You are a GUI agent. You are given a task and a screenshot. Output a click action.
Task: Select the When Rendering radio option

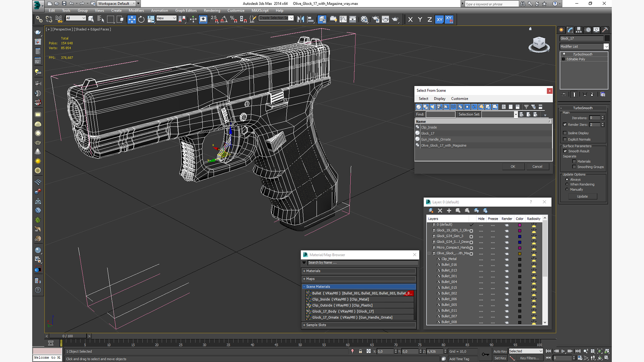567,184
